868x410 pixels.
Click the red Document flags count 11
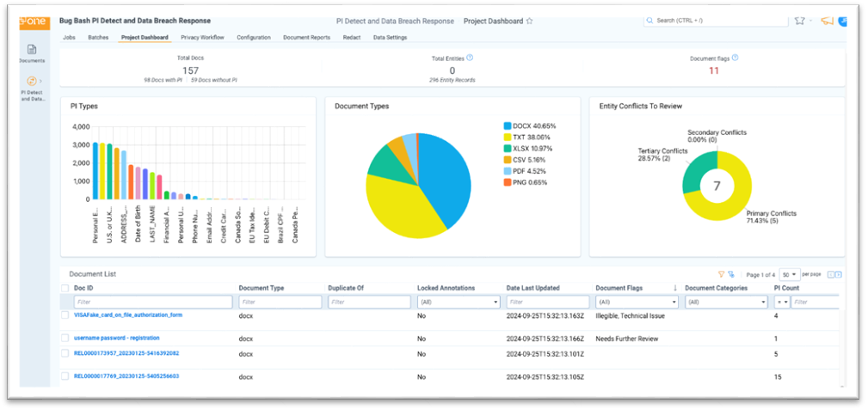[713, 70]
